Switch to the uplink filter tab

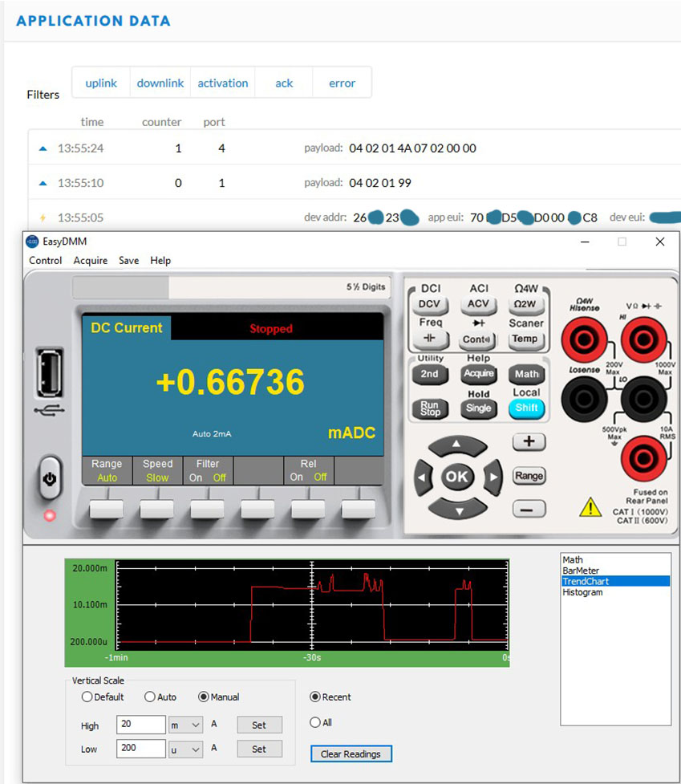(x=101, y=83)
